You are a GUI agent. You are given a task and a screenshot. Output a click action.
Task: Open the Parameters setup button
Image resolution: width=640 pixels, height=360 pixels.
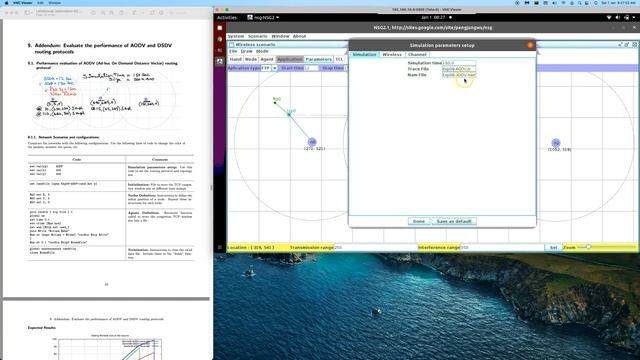click(x=318, y=59)
